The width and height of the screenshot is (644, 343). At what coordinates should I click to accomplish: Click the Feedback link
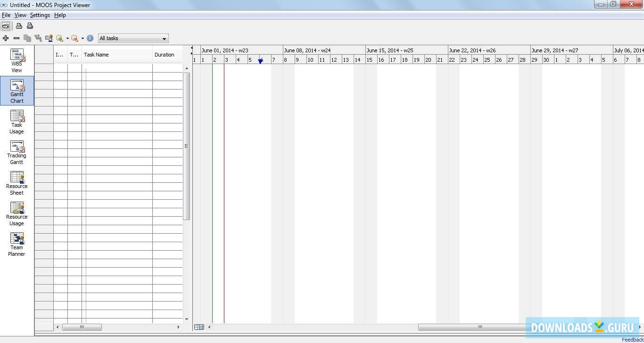pyautogui.click(x=632, y=339)
